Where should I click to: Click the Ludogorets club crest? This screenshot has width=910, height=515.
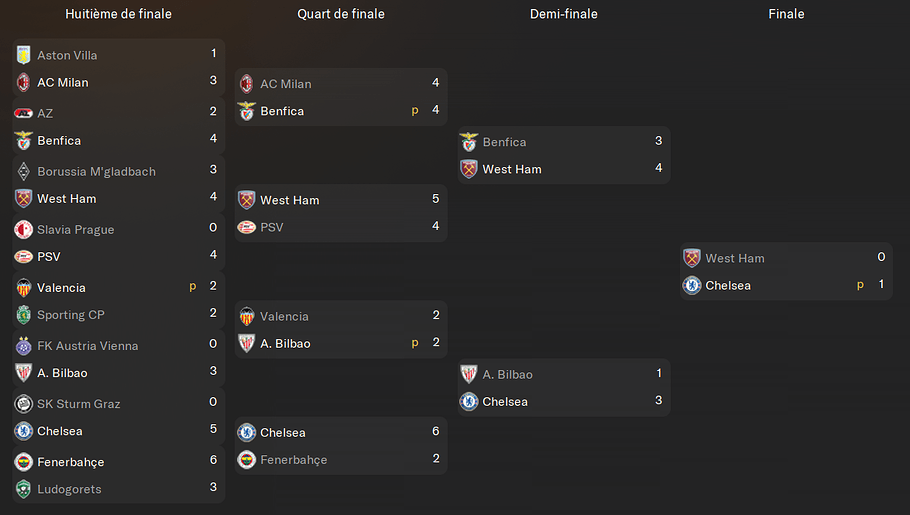[x=24, y=489]
